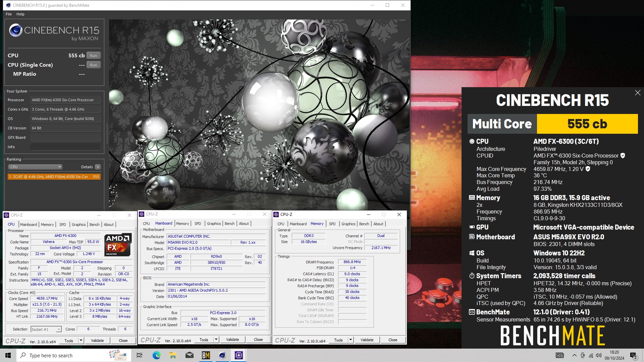
Task: Run the multi-core CPU benchmark
Action: 94,56
